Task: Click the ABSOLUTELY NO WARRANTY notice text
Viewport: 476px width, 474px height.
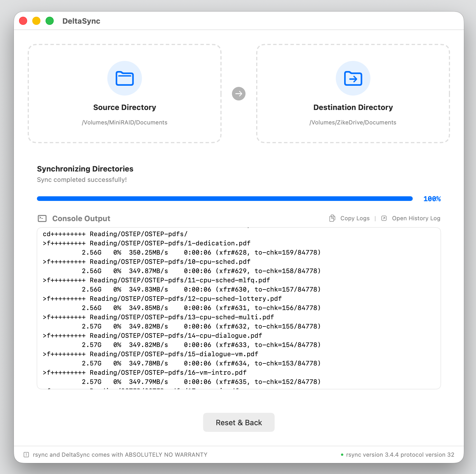Action: (120, 455)
